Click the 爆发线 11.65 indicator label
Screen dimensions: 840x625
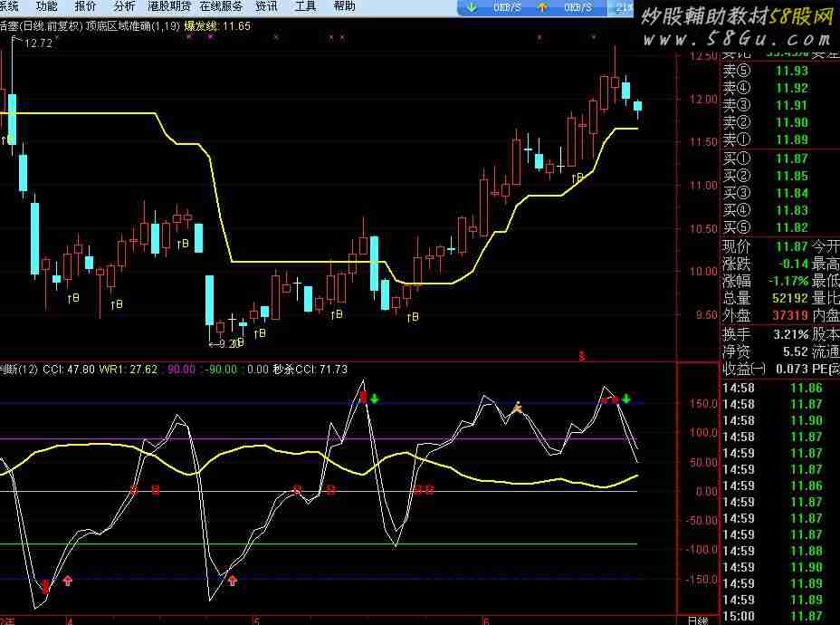pos(217,26)
